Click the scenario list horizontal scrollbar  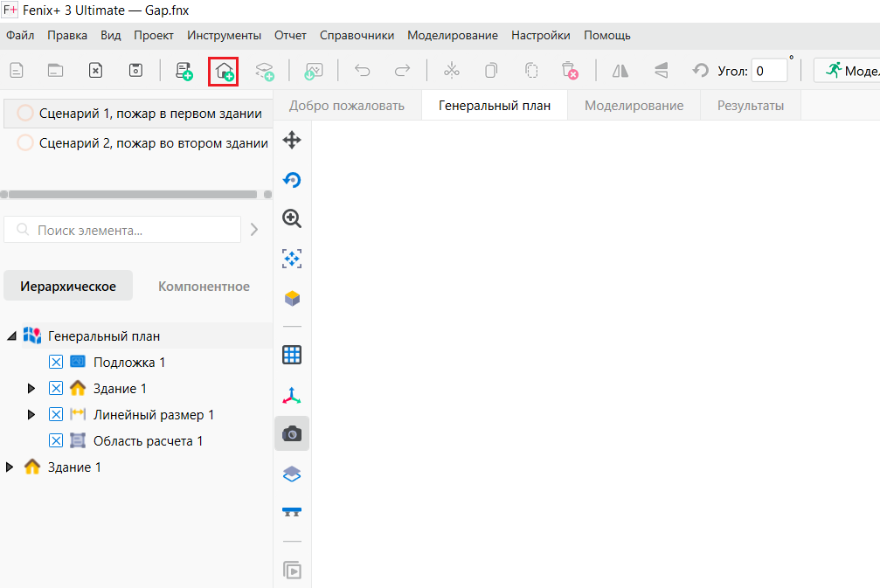(x=133, y=194)
